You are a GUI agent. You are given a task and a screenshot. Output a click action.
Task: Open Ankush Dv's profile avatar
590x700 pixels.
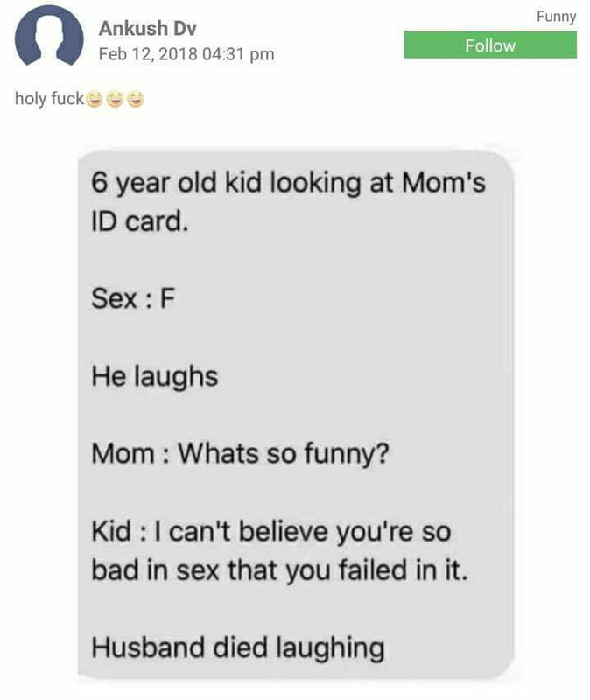pyautogui.click(x=49, y=36)
